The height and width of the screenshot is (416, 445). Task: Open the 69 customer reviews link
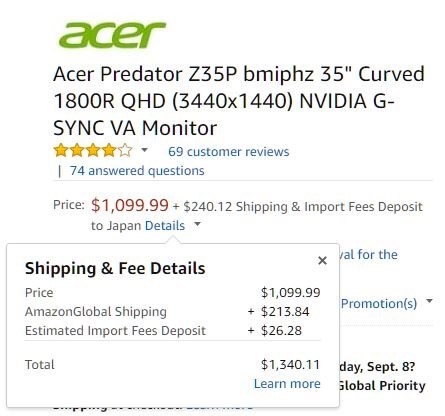click(228, 152)
